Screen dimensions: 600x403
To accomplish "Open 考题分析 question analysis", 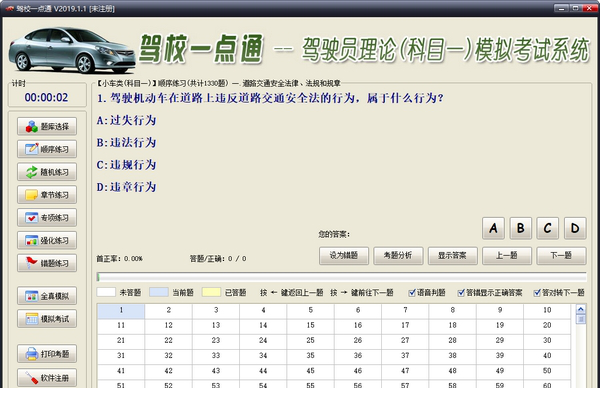I will click(398, 256).
